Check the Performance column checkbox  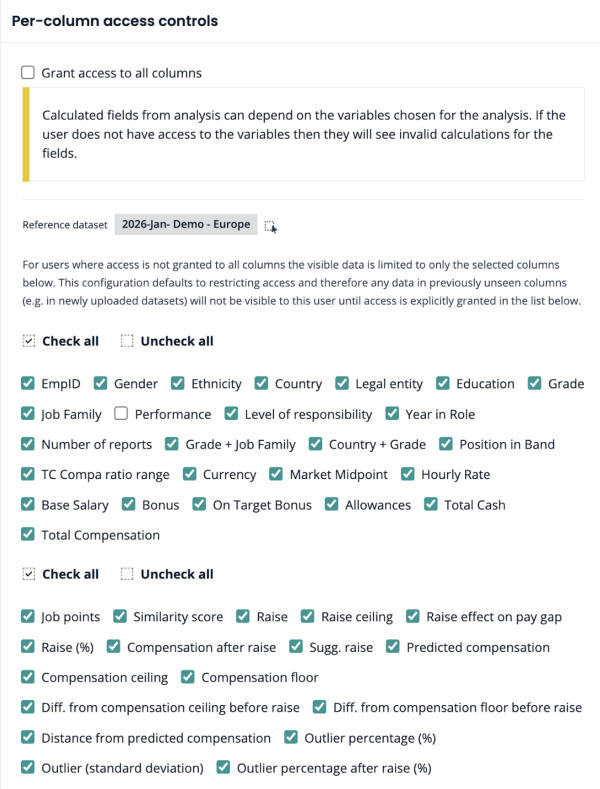click(x=121, y=414)
